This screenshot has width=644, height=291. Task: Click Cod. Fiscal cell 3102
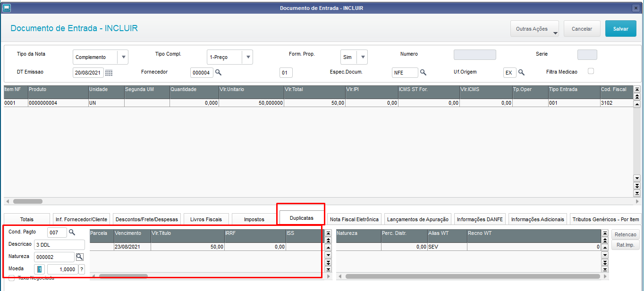[x=616, y=103]
